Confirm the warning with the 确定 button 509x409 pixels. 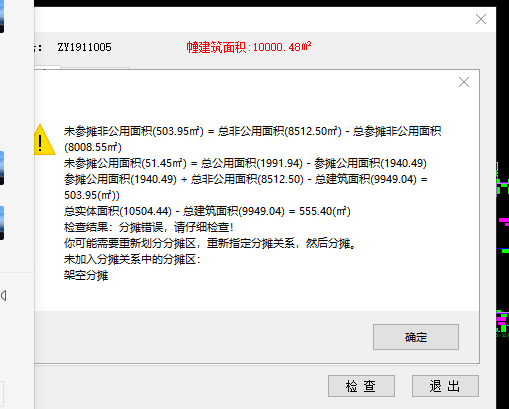tap(416, 337)
